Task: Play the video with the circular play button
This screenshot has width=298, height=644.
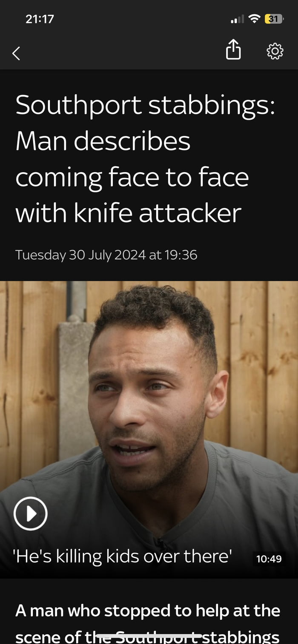Action: pyautogui.click(x=30, y=513)
